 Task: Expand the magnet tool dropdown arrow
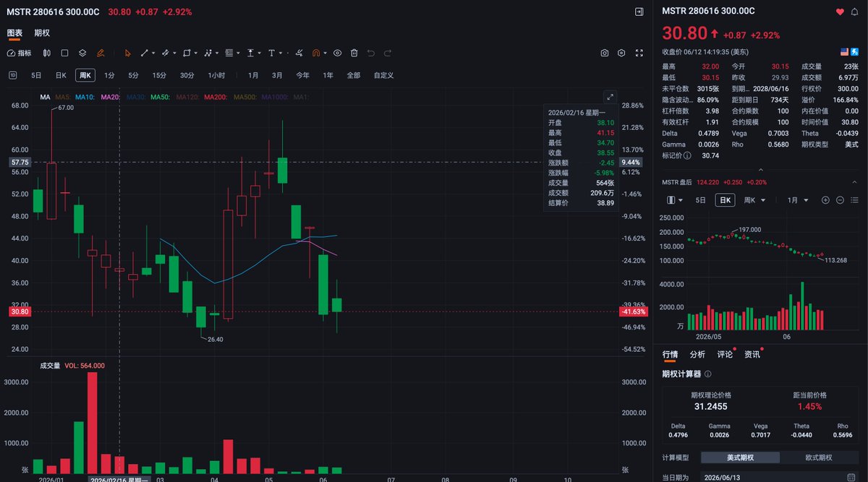[x=326, y=53]
